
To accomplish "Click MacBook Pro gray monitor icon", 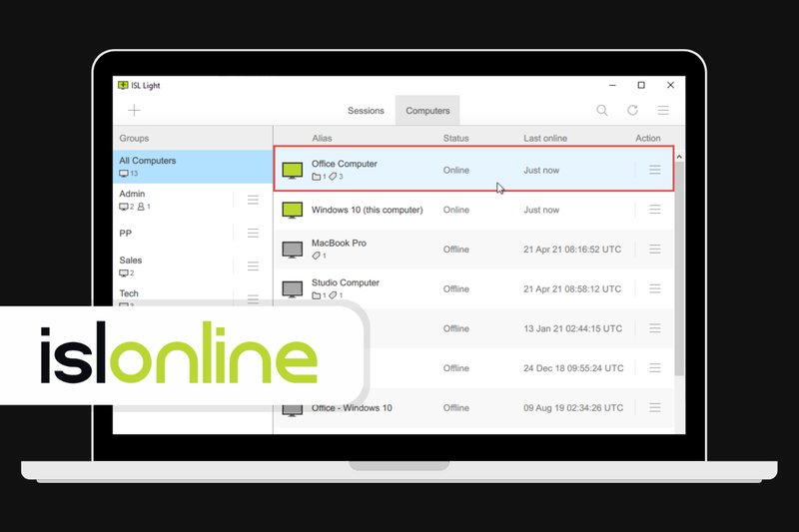I will coord(293,250).
